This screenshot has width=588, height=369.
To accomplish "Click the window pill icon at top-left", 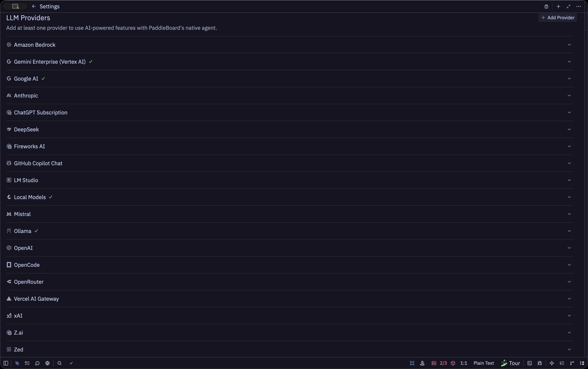I will pos(15,6).
